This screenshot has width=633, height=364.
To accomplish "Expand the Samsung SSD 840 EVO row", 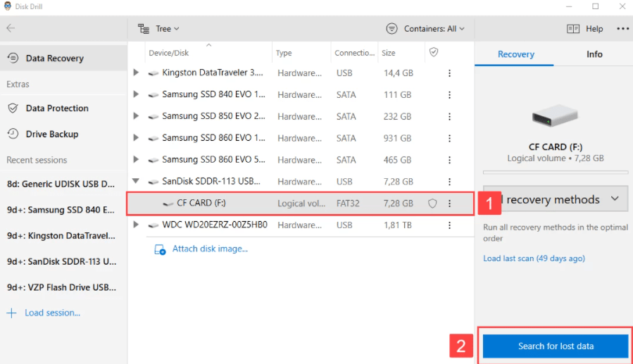I will tap(136, 94).
